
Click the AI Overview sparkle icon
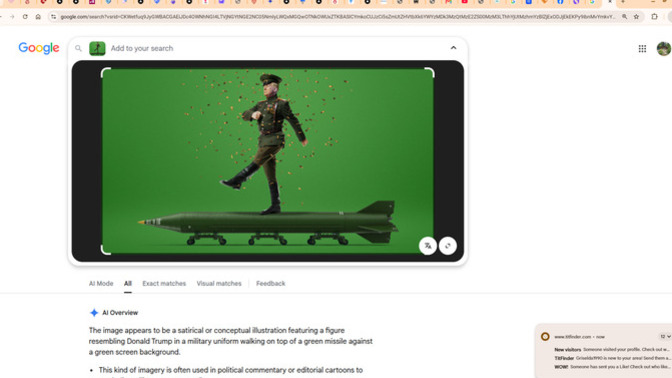click(x=94, y=313)
